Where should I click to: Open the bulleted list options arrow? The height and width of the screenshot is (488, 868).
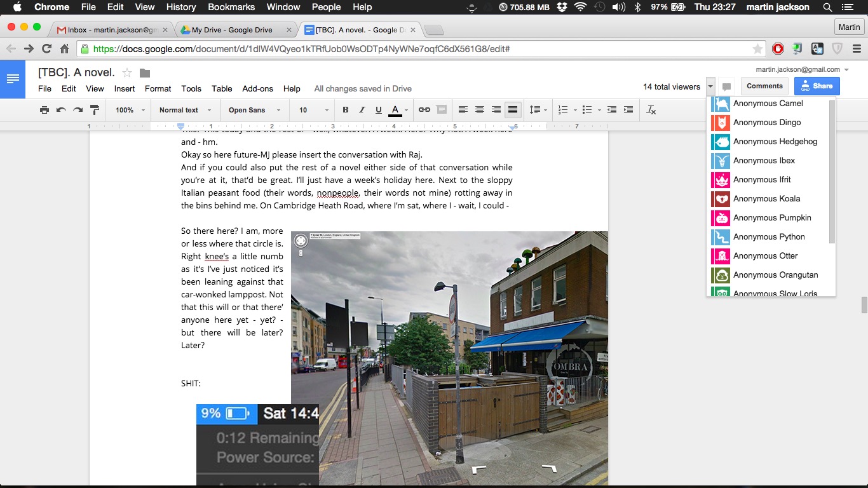(x=599, y=111)
